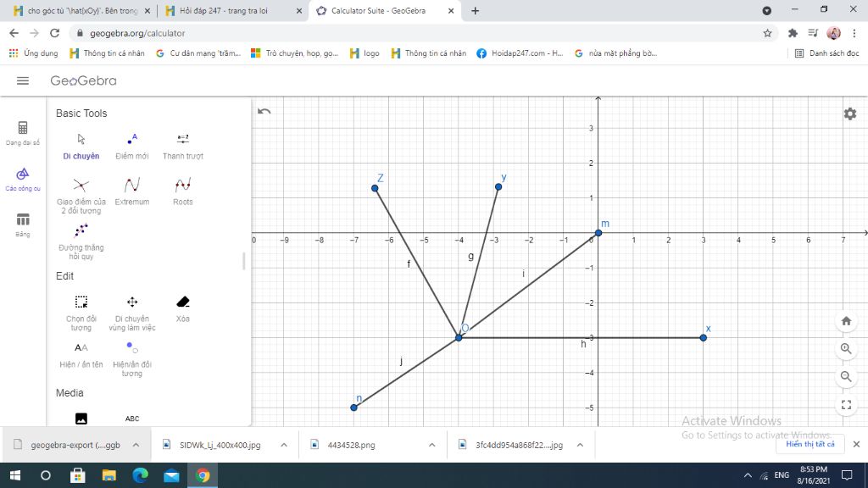The width and height of the screenshot is (868, 488).
Task: Open the Bảng table view
Action: coord(23,225)
